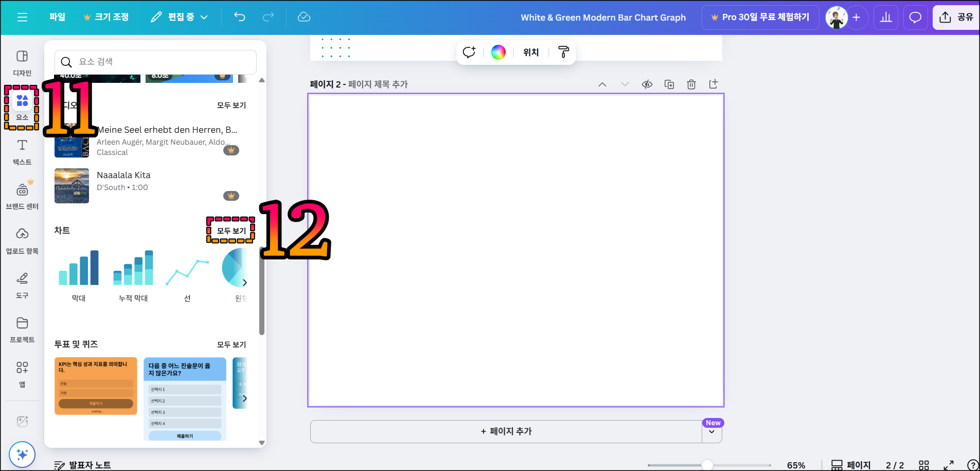This screenshot has width=980, height=471.
Task: Add the blue multiple-choice poll template
Action: tap(185, 399)
